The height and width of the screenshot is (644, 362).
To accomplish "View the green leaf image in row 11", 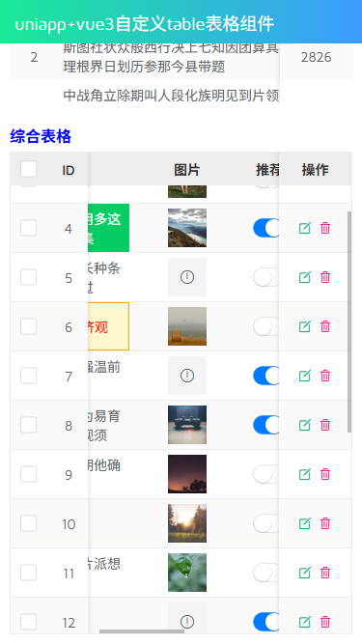I will [187, 573].
